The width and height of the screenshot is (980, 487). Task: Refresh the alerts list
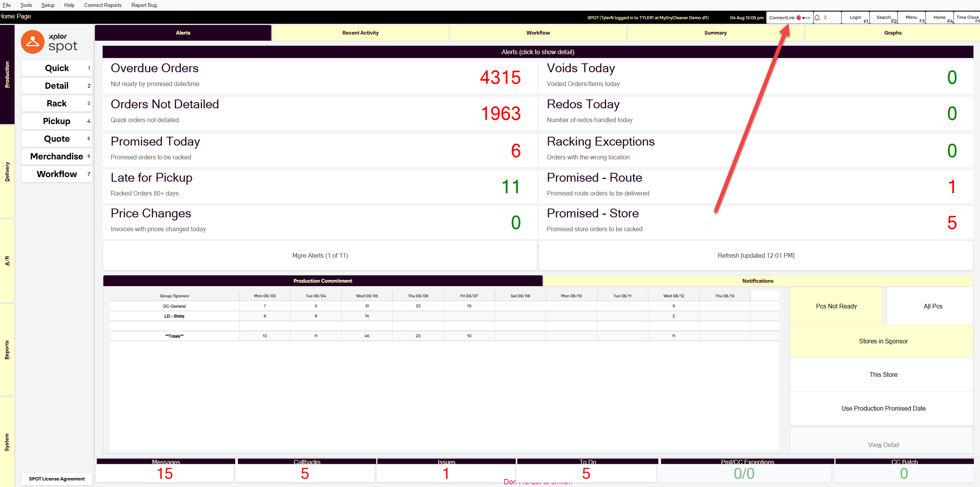pos(756,255)
